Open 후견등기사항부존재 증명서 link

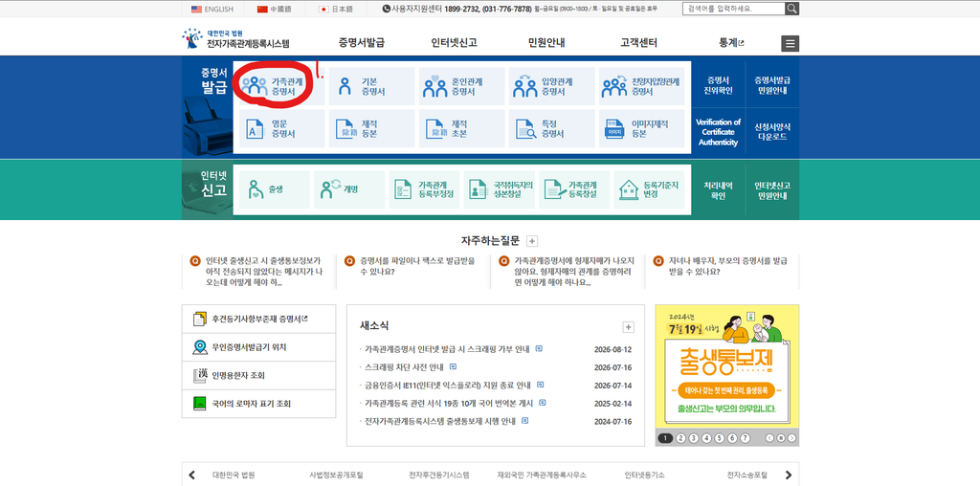[258, 320]
